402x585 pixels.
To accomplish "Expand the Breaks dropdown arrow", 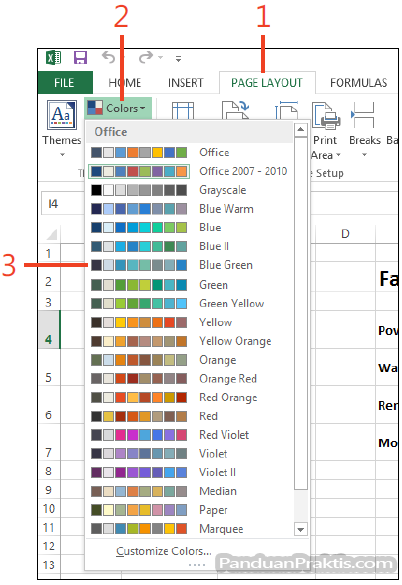I will click(365, 154).
